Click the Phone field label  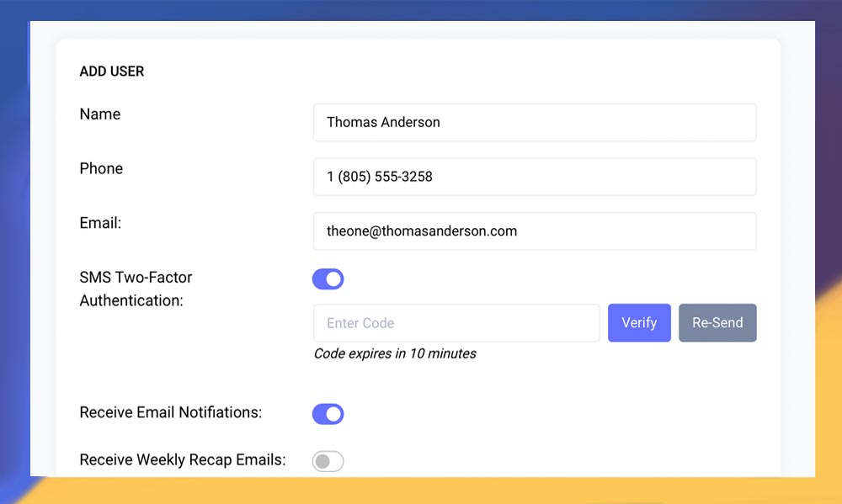tap(101, 168)
